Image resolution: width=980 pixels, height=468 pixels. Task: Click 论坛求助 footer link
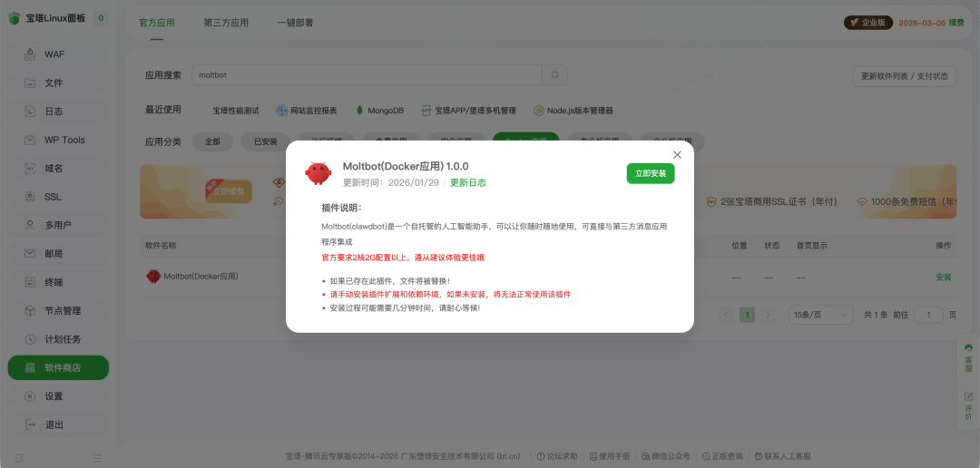click(557, 456)
